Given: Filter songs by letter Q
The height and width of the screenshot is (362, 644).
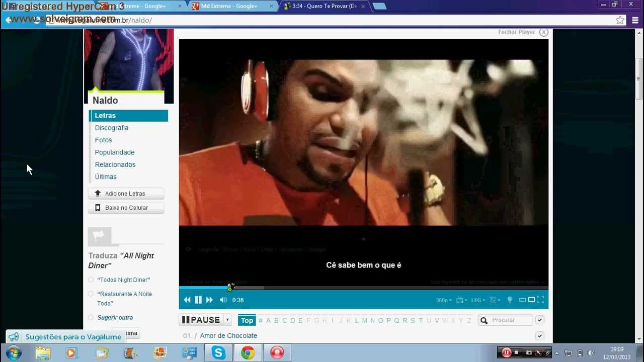Looking at the screenshot, I should point(396,321).
